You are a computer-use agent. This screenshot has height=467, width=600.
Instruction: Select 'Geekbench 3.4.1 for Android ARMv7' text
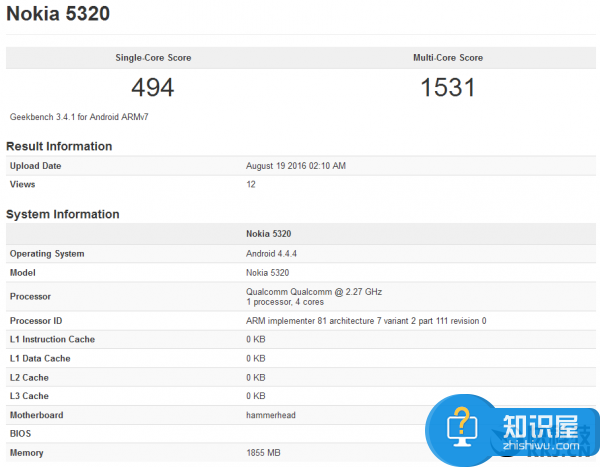(79, 117)
